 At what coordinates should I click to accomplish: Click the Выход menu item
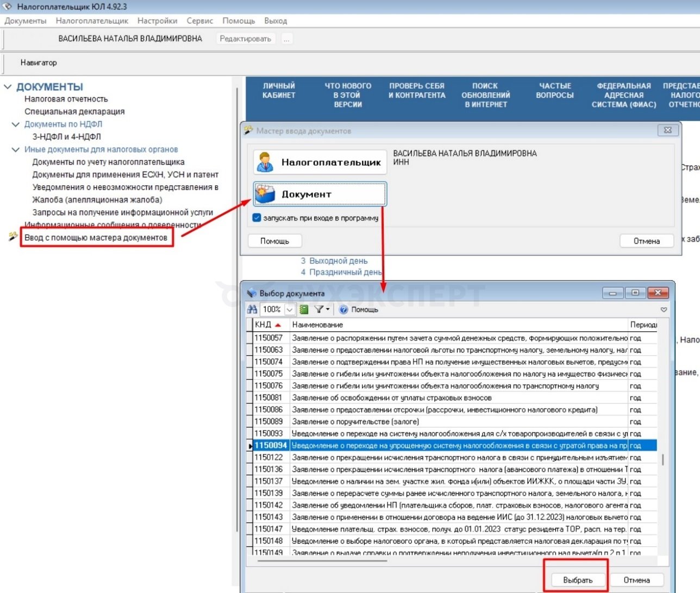click(276, 21)
